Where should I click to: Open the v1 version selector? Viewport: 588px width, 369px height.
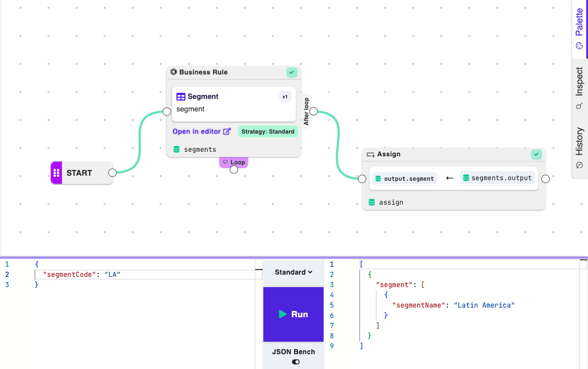[x=285, y=97]
